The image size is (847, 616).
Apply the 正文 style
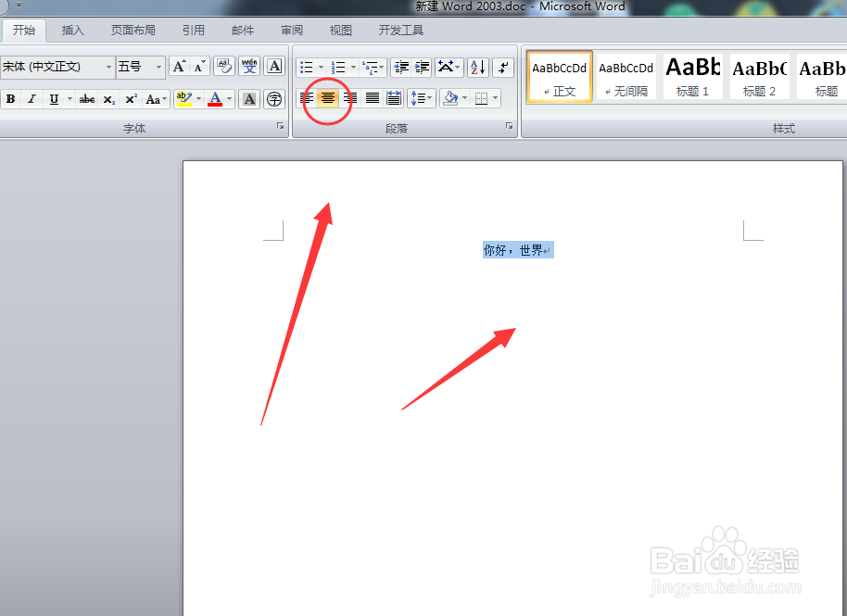pyautogui.click(x=560, y=77)
